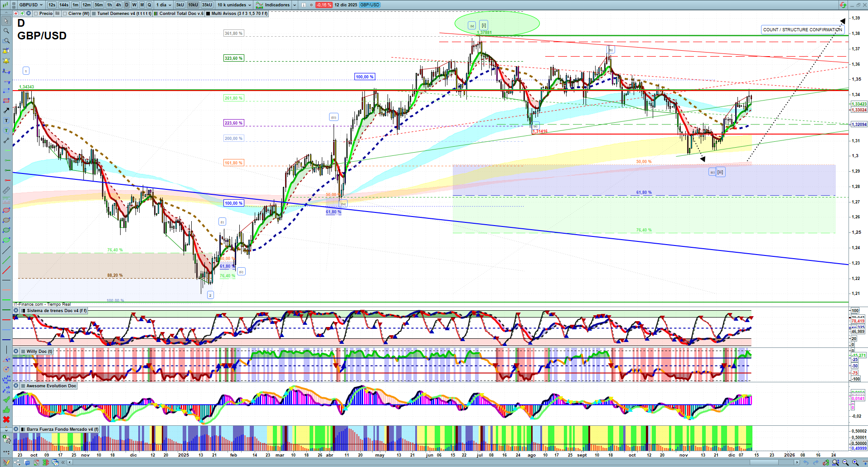Open settings on Barra Fuerza Fondo Mercado panel
The image size is (868, 467).
pos(16,429)
